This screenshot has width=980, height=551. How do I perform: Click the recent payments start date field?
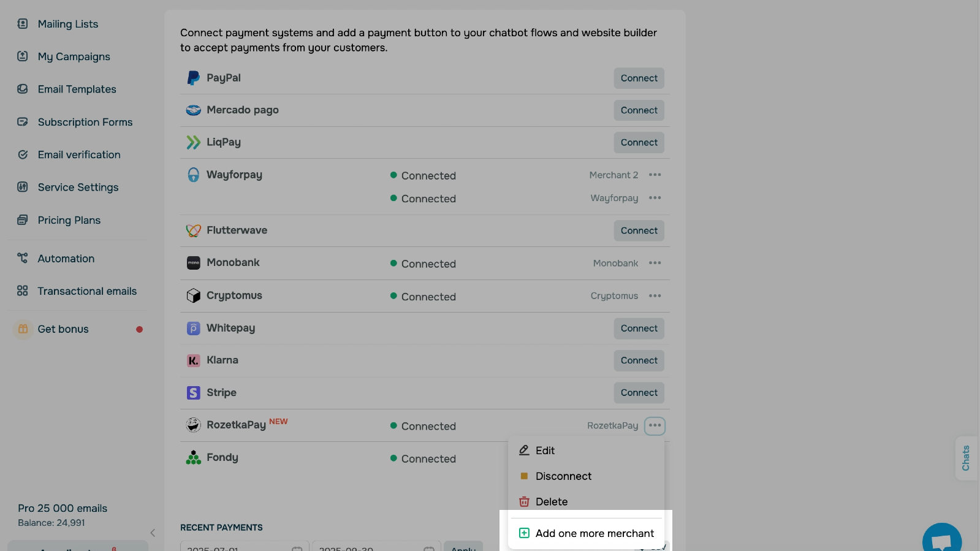(x=245, y=547)
